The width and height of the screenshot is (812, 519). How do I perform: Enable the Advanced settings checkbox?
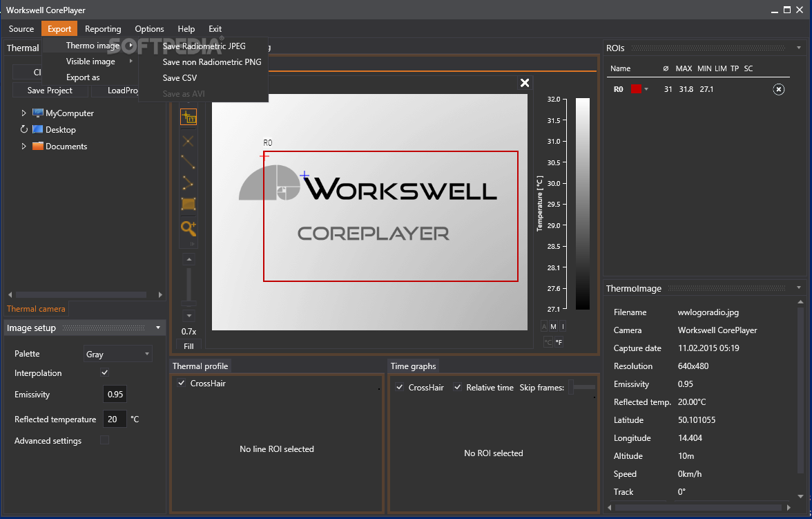tap(105, 440)
